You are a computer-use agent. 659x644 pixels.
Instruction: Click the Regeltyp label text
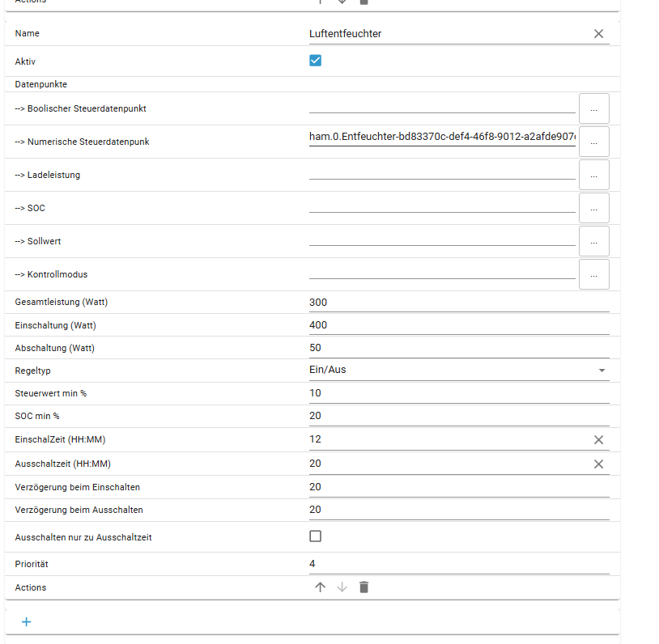pyautogui.click(x=32, y=371)
